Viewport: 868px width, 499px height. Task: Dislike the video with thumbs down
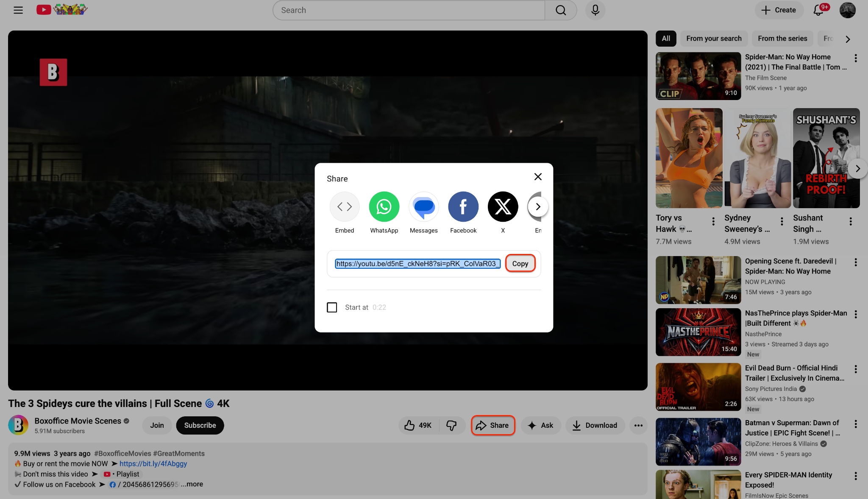coord(452,425)
